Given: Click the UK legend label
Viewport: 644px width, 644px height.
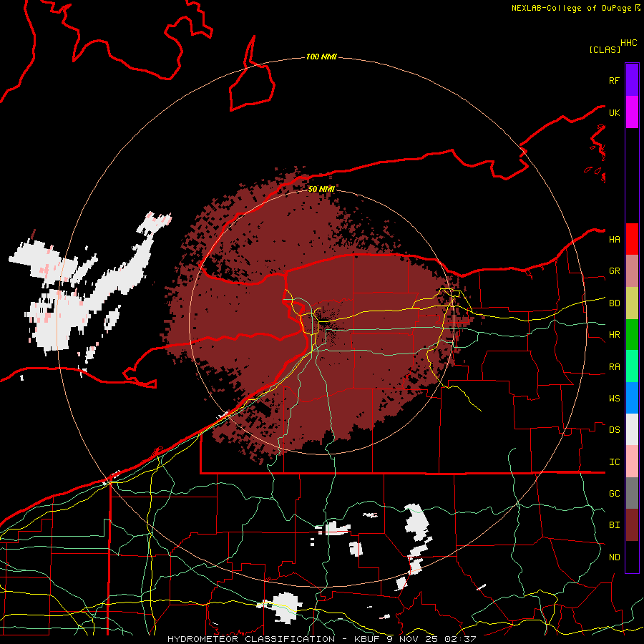Looking at the screenshot, I should click(x=614, y=112).
